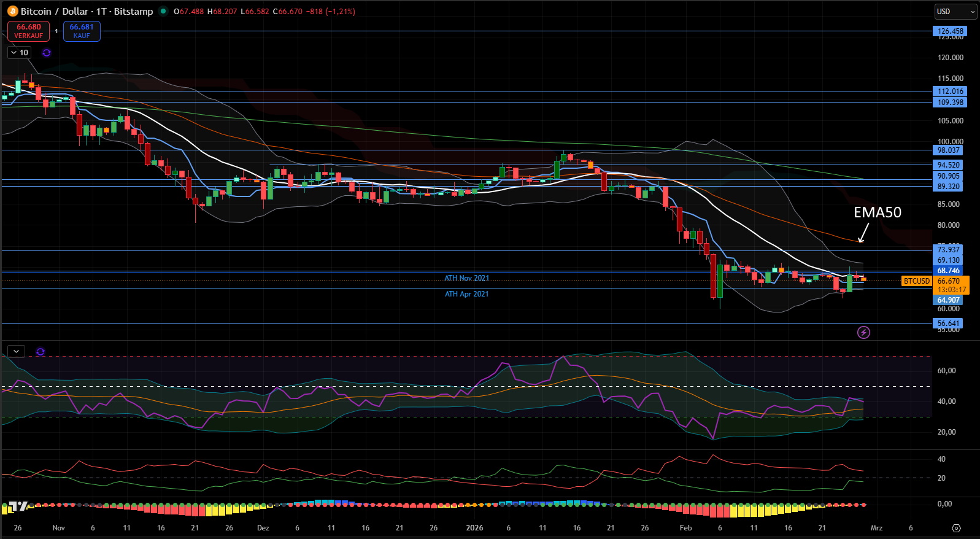Viewport: 980px width, 539px height.
Task: Click the purple icon in the RSI pane
Action: coord(41,352)
